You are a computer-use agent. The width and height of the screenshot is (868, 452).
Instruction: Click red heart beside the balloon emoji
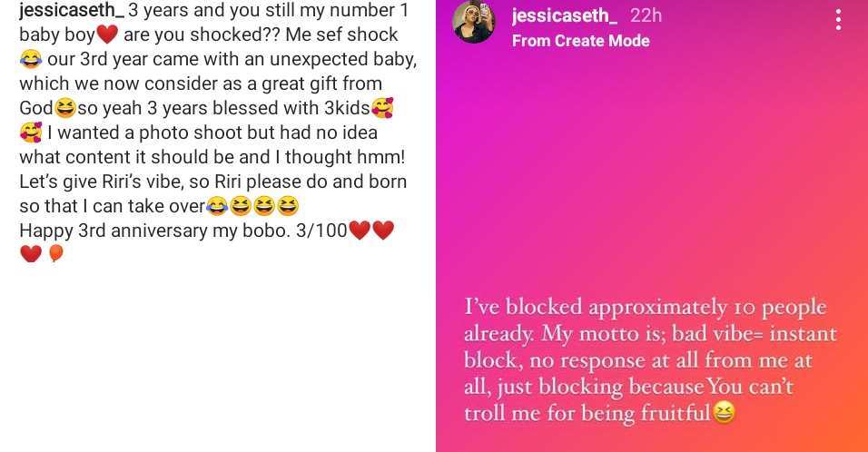(31, 254)
